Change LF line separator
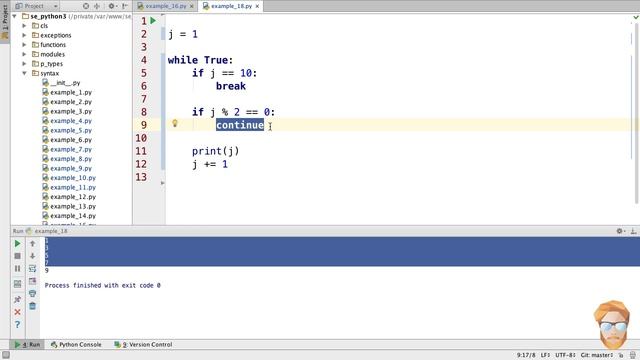 [x=545, y=355]
